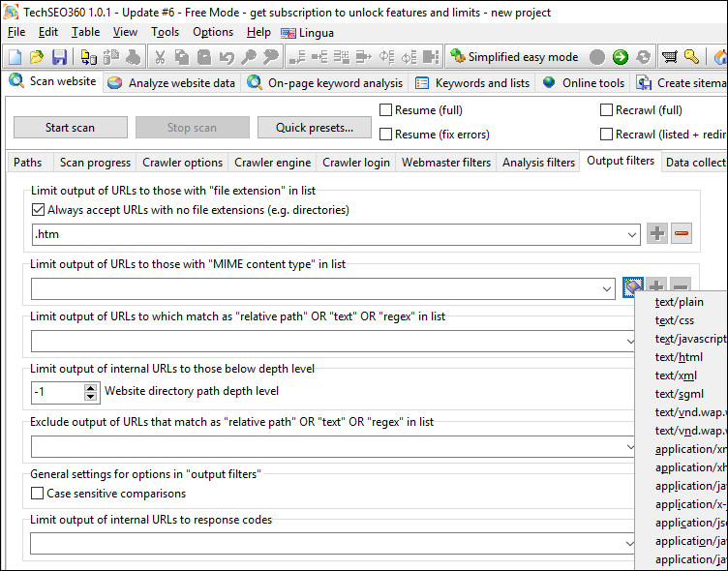This screenshot has height=571, width=728.
Task: Click the New project blank page icon
Action: [15, 57]
